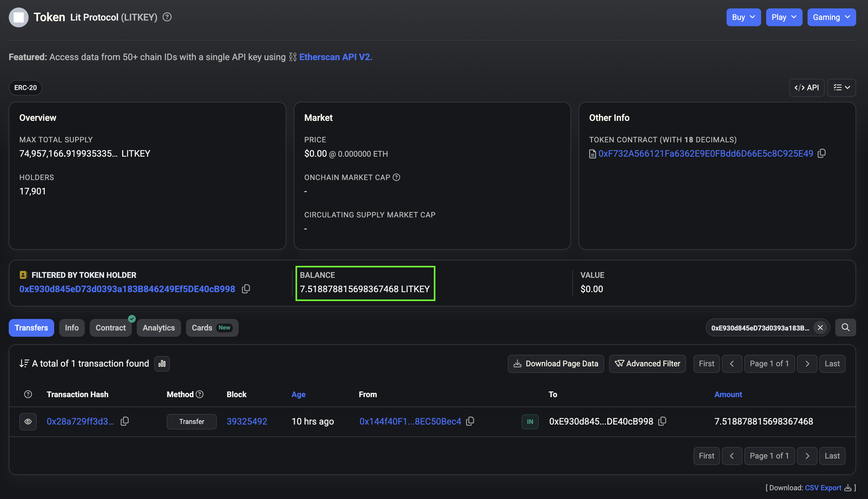Sort by the Age column header

click(298, 394)
